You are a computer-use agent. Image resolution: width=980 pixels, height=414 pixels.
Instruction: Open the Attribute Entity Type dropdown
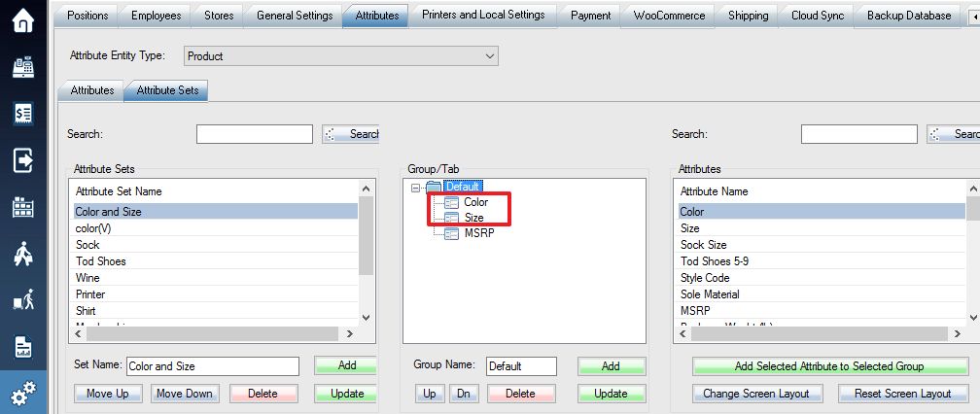[x=341, y=56]
